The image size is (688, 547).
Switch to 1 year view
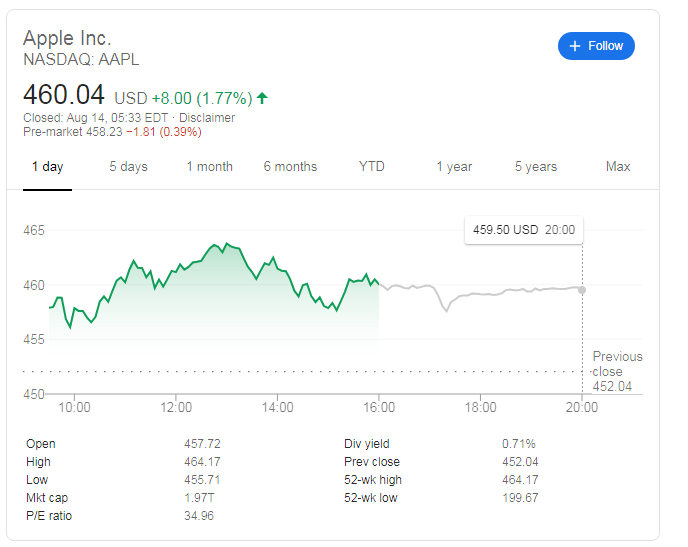point(454,167)
